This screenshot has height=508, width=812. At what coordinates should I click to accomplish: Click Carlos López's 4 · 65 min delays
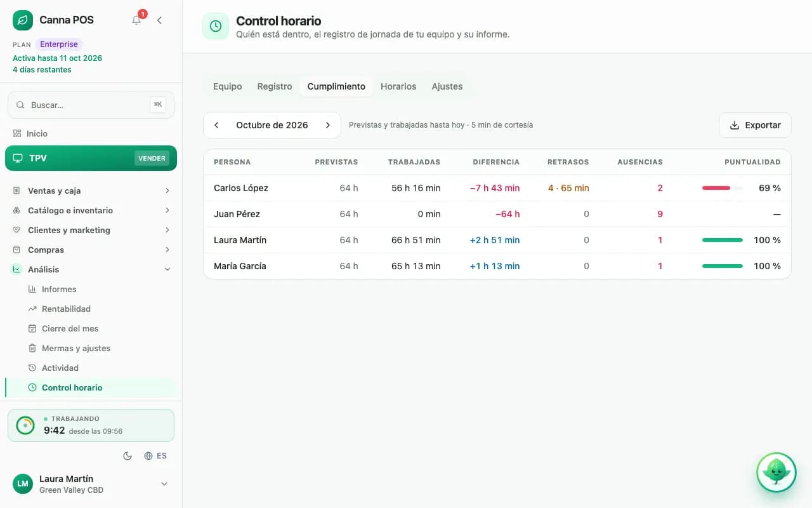[x=568, y=188]
